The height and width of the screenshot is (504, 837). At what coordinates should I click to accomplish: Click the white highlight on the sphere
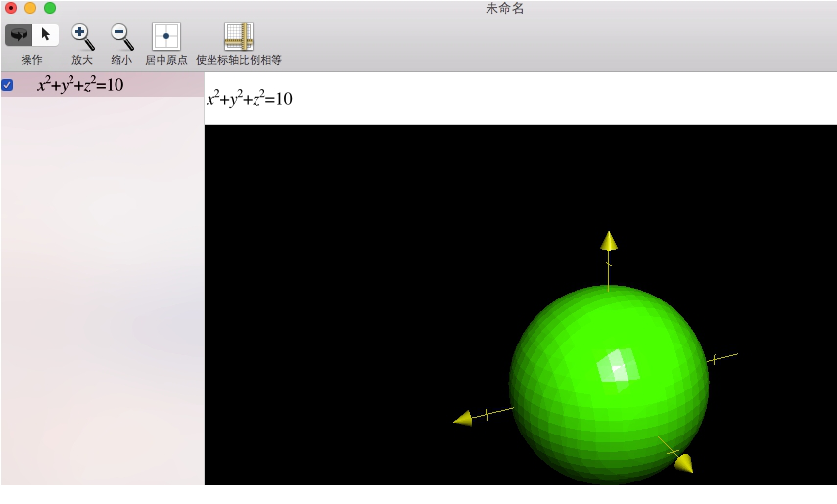618,367
